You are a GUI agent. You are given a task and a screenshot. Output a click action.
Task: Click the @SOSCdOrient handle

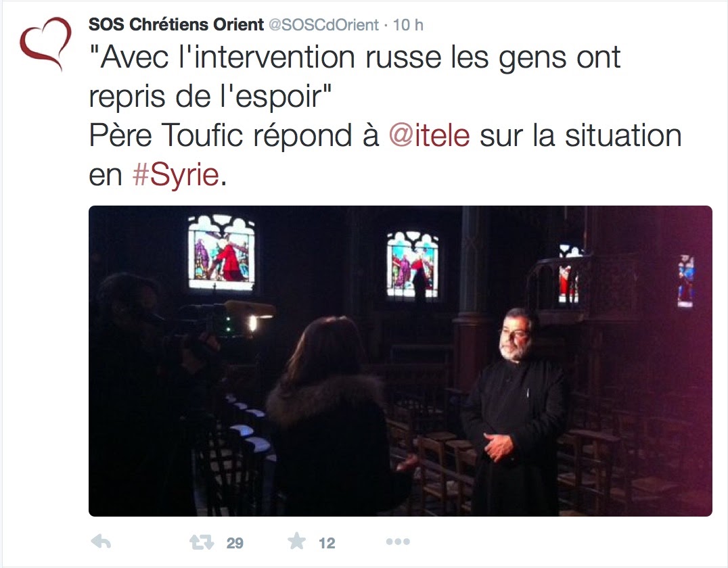[x=324, y=24]
